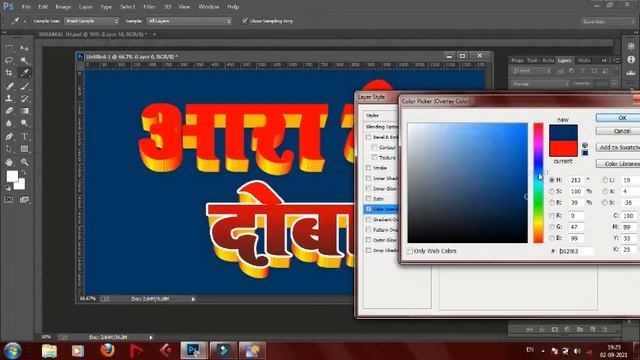
Task: Open the Filter menu
Action: [149, 7]
